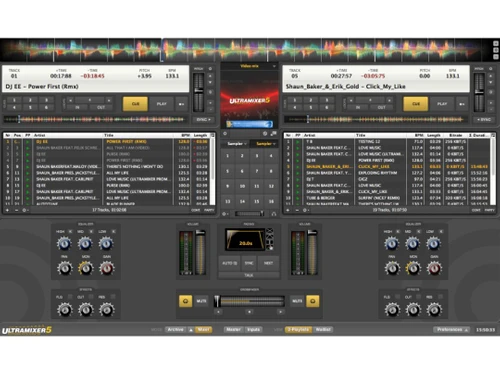Trigger sampler pad 1
This screenshot has height=375, width=500.
pos(228,156)
